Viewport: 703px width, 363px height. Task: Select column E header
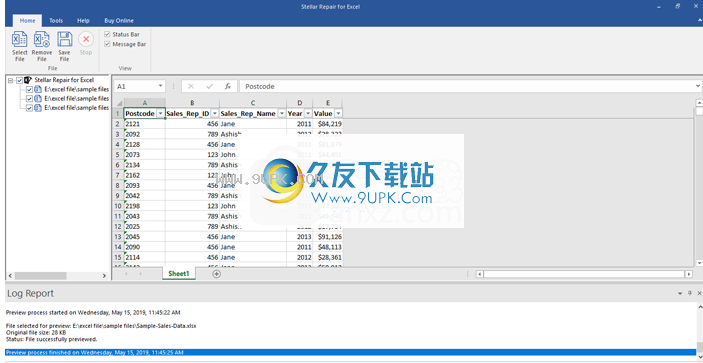pos(328,103)
